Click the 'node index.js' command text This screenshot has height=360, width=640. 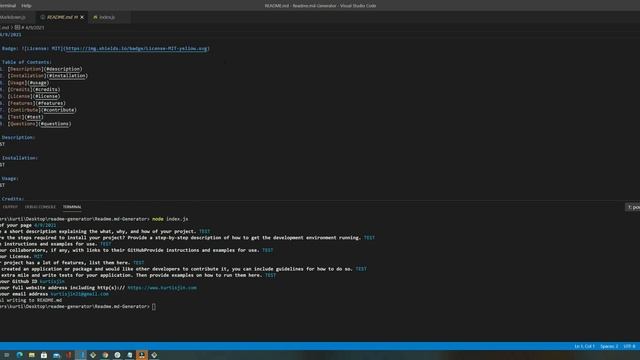(x=170, y=219)
